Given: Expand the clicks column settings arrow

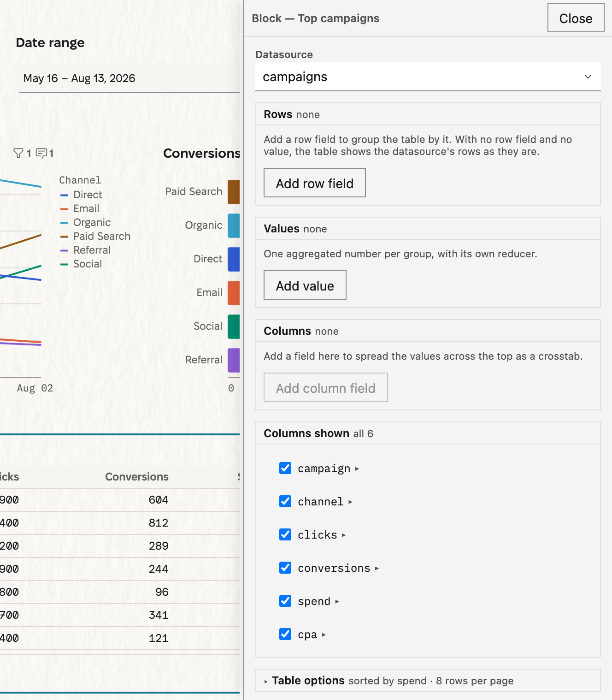Looking at the screenshot, I should 344,535.
